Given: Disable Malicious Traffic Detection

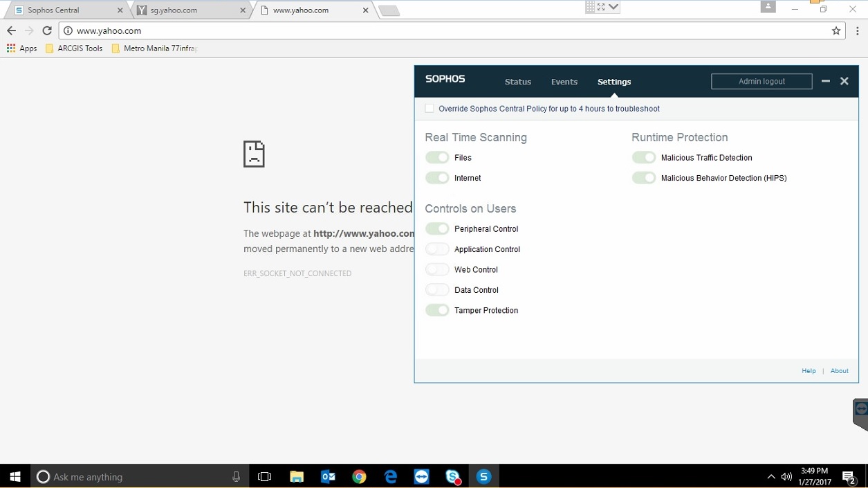Looking at the screenshot, I should [644, 158].
